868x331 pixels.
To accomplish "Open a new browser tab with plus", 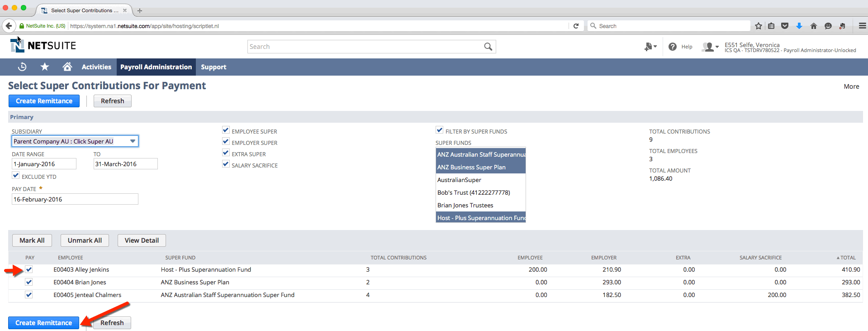I will [140, 10].
